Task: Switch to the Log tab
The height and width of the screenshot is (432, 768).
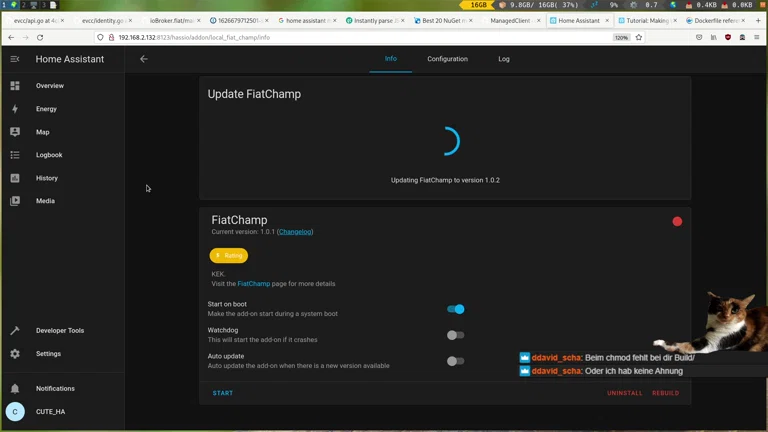Action: click(x=504, y=59)
